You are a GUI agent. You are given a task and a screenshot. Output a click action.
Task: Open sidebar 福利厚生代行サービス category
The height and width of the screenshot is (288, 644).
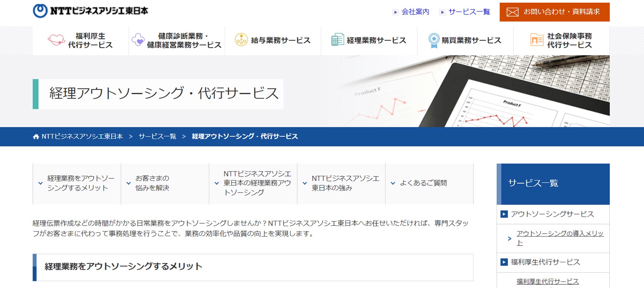(x=553, y=262)
